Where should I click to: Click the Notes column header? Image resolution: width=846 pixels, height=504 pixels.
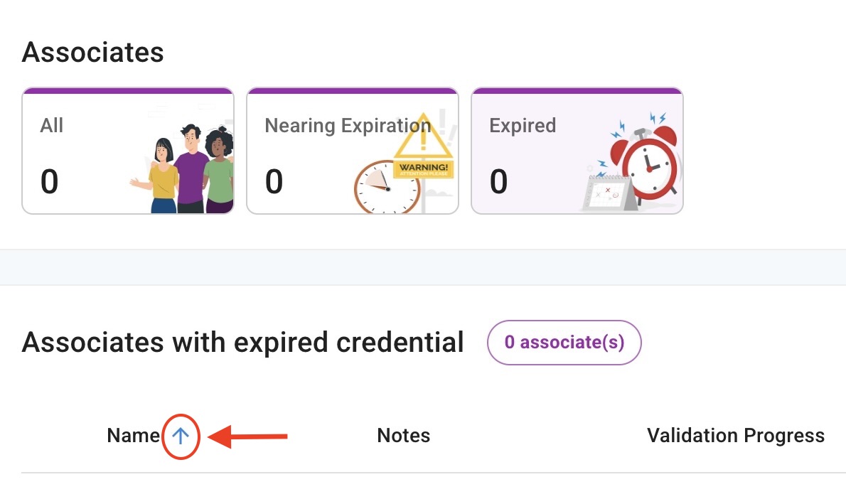[x=403, y=436]
